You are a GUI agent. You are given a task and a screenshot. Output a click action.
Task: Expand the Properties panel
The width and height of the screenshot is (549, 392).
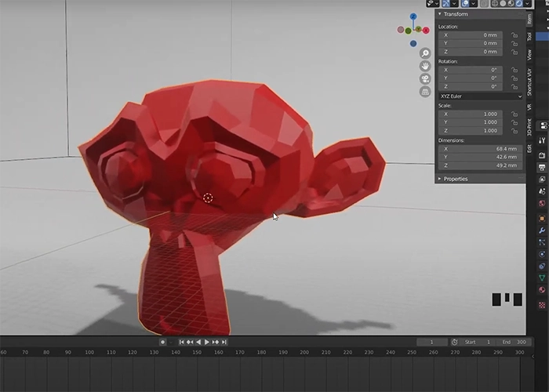click(x=455, y=179)
